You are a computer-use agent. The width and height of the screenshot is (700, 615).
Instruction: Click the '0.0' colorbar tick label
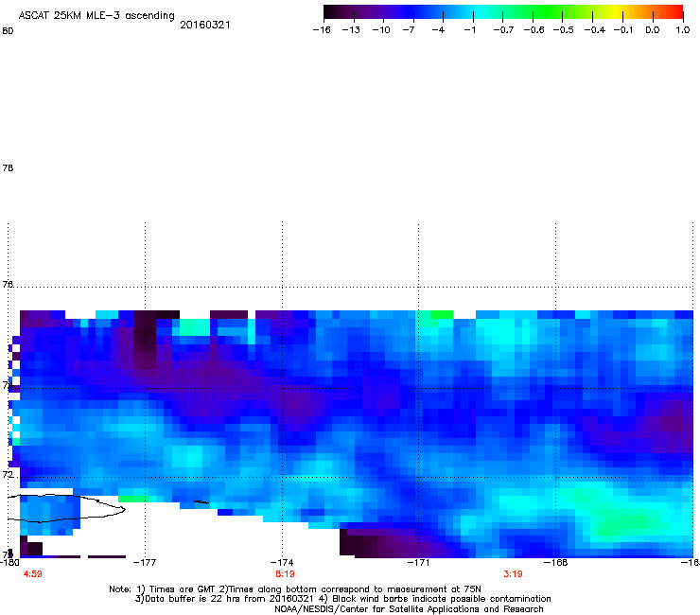[x=653, y=30]
